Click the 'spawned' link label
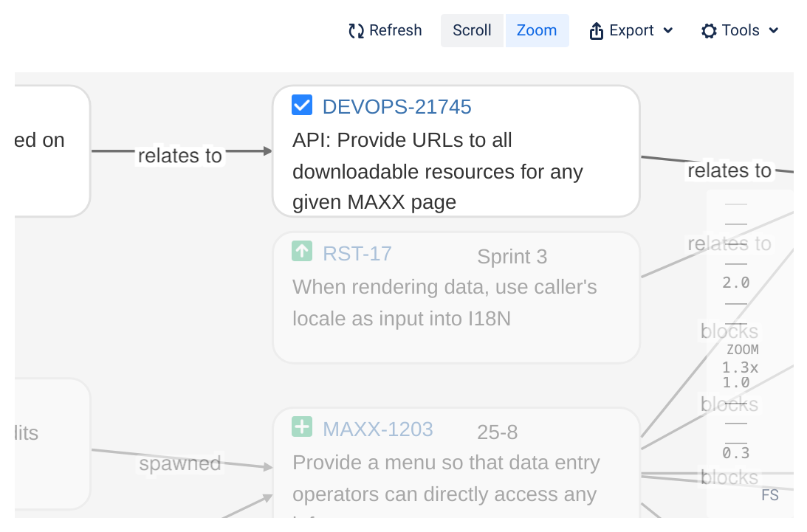807x532 pixels. (179, 463)
